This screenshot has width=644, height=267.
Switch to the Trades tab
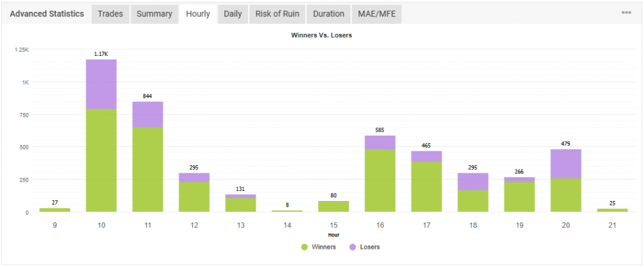[110, 14]
